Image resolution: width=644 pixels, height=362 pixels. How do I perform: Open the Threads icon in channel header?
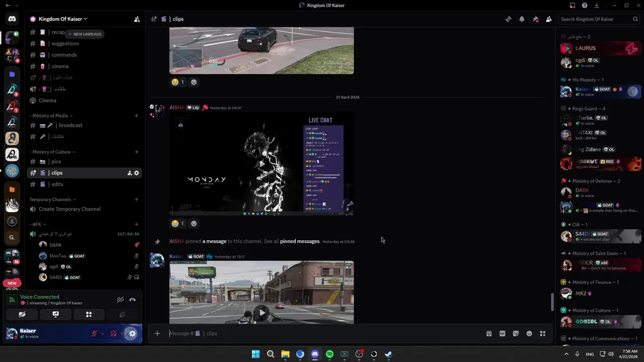tap(508, 19)
